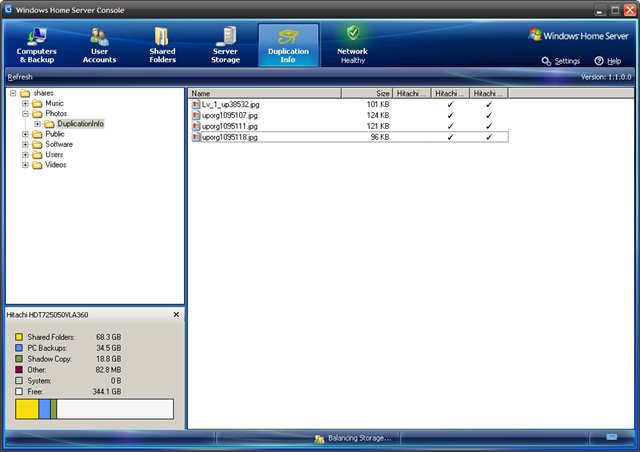This screenshot has height=452, width=640.
Task: Click the Lv_1_up38532.jpg file icon
Action: (x=196, y=104)
